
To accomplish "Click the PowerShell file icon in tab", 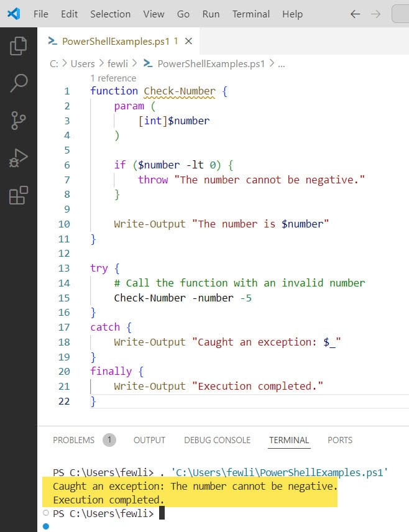I will [x=53, y=41].
